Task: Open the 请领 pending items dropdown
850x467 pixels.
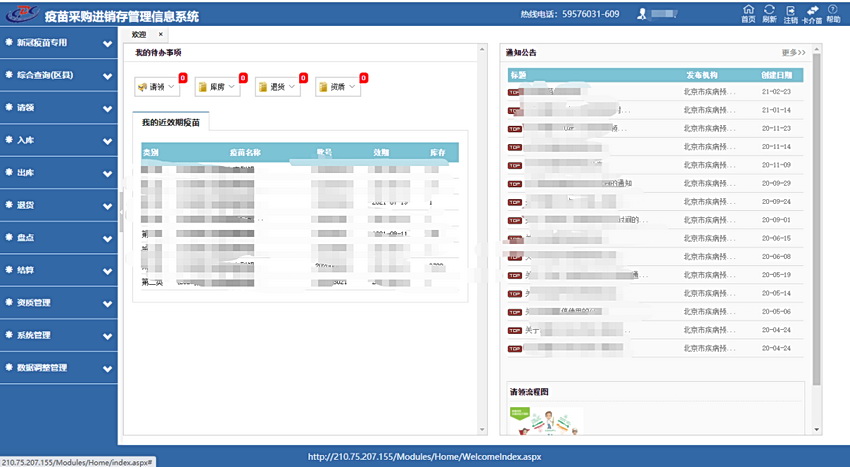Action: point(157,87)
